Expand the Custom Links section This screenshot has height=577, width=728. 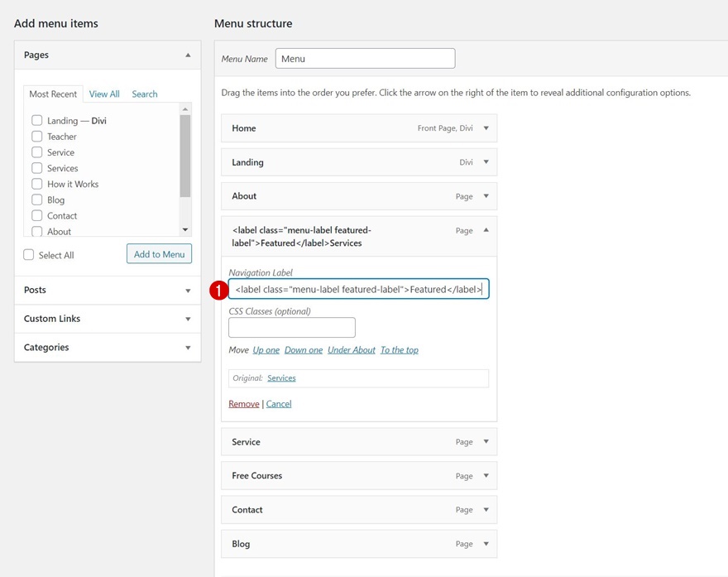point(188,319)
